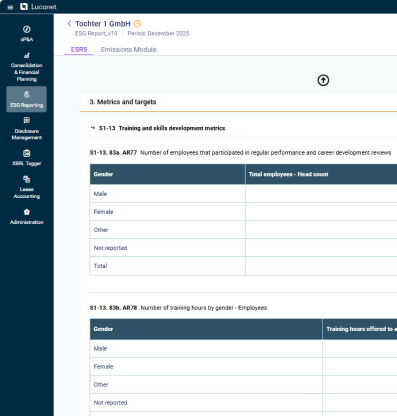Click the Total head count cell

pyautogui.click(x=321, y=266)
